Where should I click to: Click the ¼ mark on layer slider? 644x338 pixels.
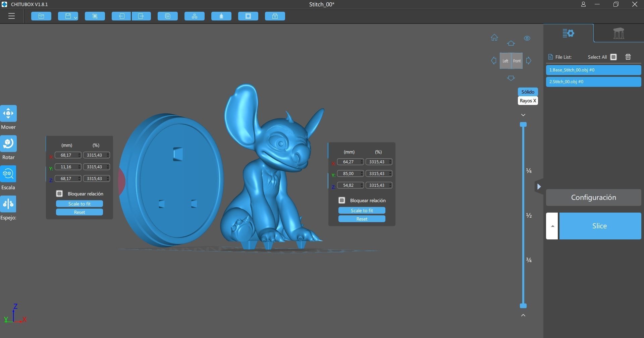pyautogui.click(x=529, y=171)
